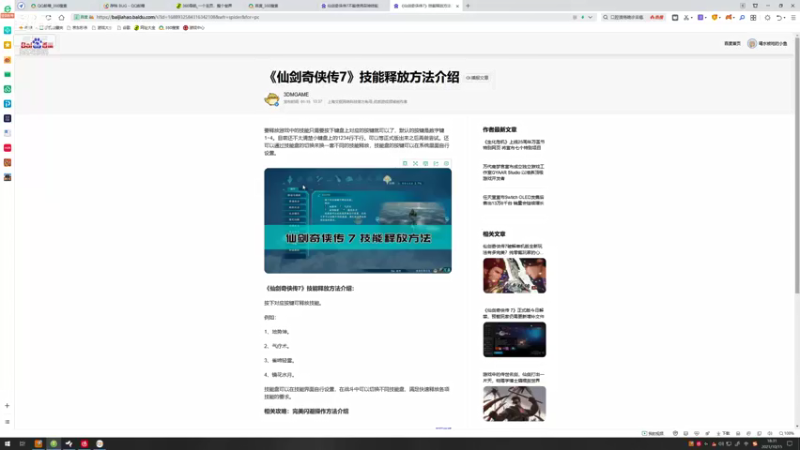
Task: Click the blue P sidebar icon
Action: [8, 104]
